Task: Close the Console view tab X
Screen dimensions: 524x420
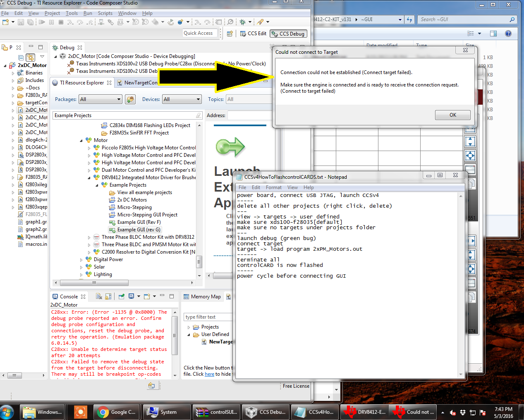Action: (x=83, y=297)
